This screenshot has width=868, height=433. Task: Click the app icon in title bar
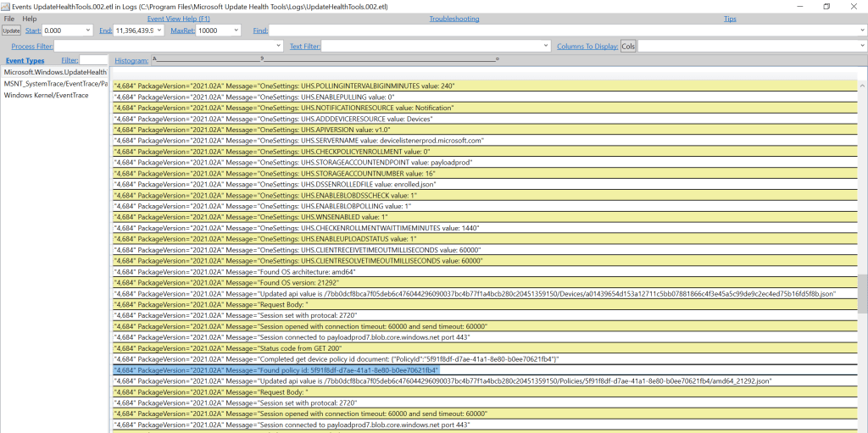coord(5,6)
